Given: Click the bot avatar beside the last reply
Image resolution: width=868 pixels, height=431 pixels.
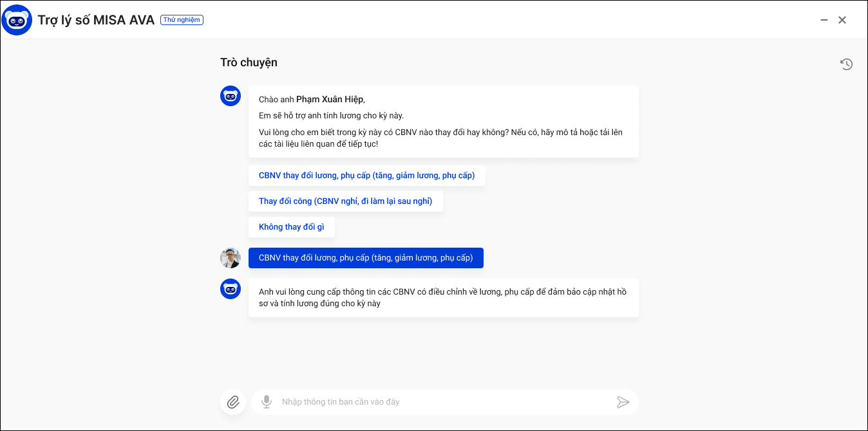Looking at the screenshot, I should click(x=231, y=289).
